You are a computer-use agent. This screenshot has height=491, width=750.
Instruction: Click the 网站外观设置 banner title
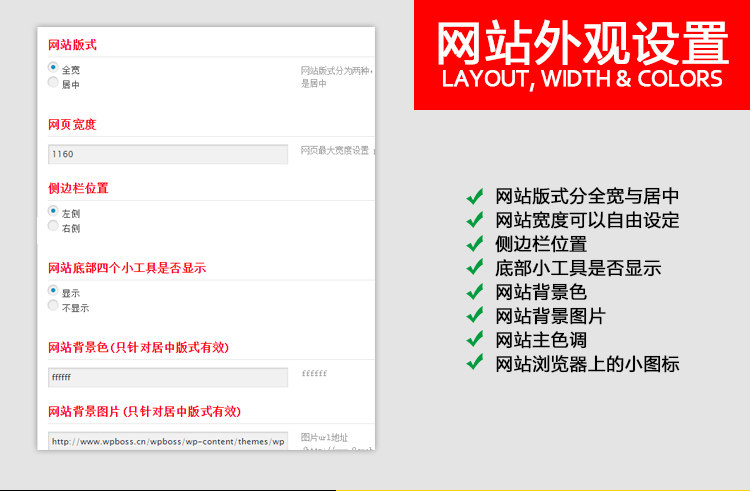click(x=583, y=43)
